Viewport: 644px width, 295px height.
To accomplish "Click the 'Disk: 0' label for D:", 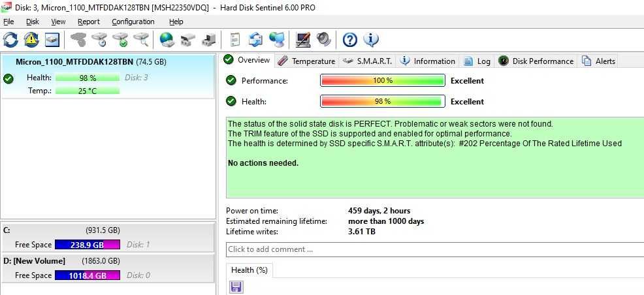I will click(x=138, y=275).
